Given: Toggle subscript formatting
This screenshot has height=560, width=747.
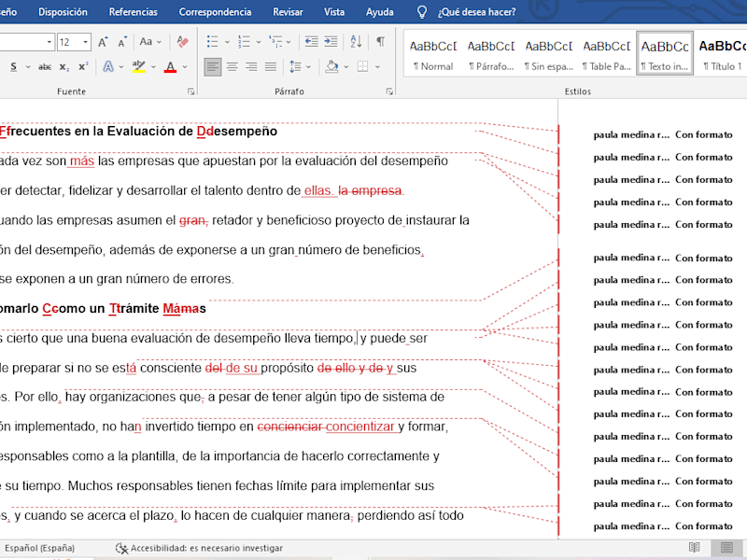Looking at the screenshot, I should pyautogui.click(x=64, y=67).
